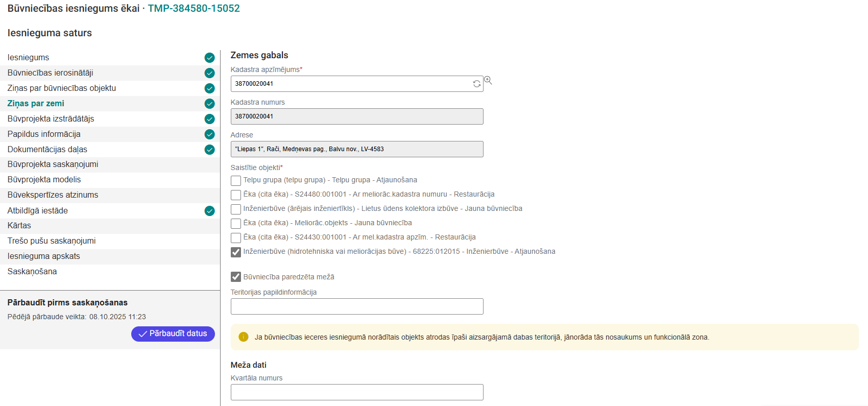This screenshot has width=868, height=406.
Task: Open Būvniecības ierosinātāji section
Action: pyautogui.click(x=51, y=73)
